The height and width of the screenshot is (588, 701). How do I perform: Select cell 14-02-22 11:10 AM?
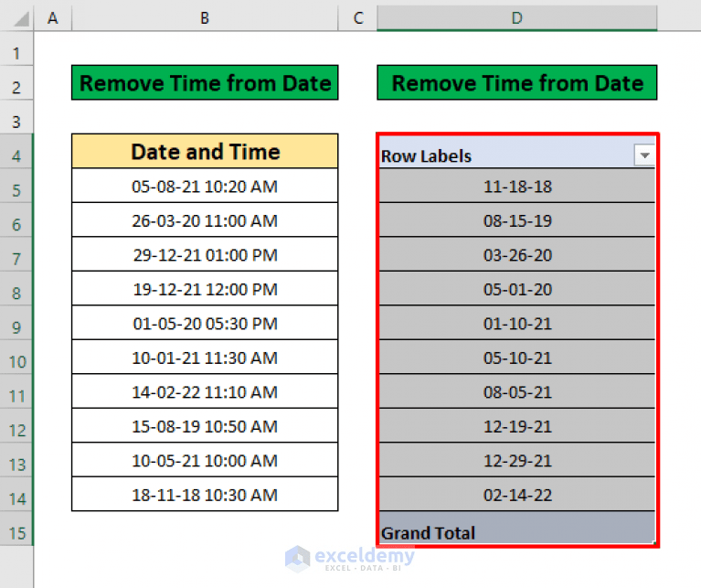(205, 391)
